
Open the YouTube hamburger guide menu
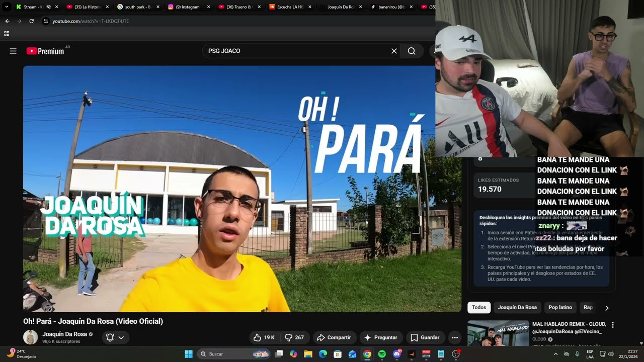[13, 51]
